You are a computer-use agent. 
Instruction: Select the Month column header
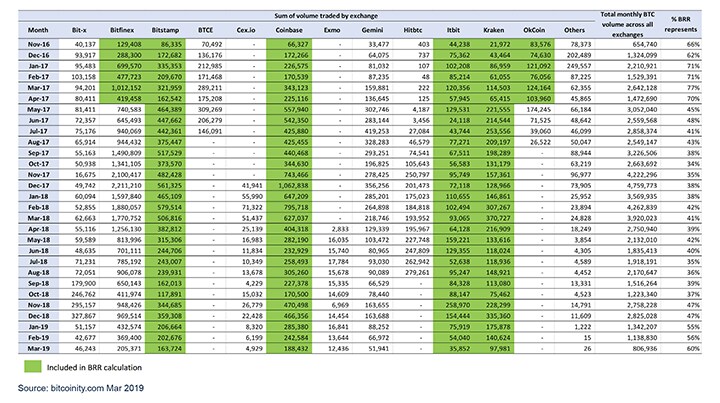pos(23,32)
